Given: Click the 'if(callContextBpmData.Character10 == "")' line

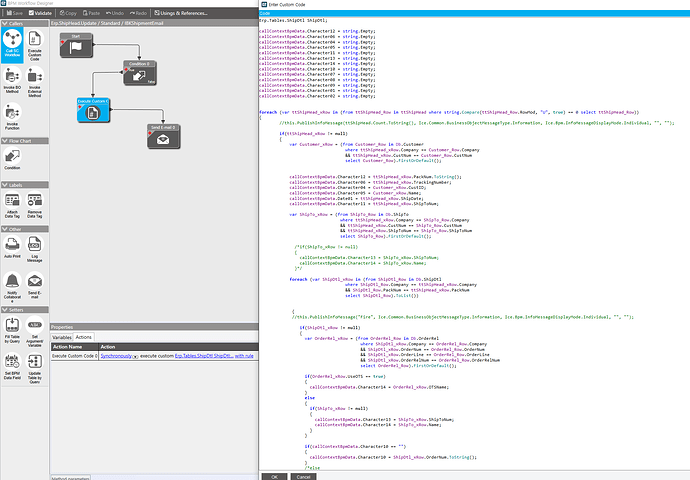Looking at the screenshot, I should tap(355, 447).
